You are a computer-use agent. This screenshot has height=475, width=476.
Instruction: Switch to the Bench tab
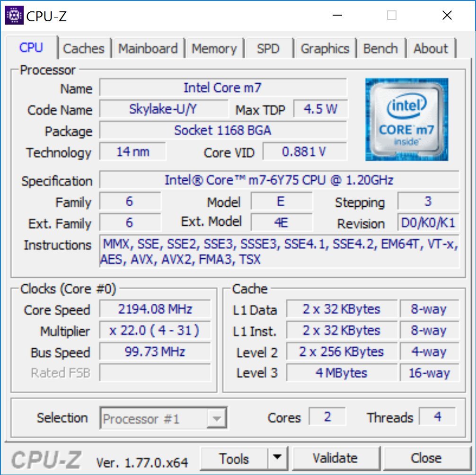(x=380, y=49)
